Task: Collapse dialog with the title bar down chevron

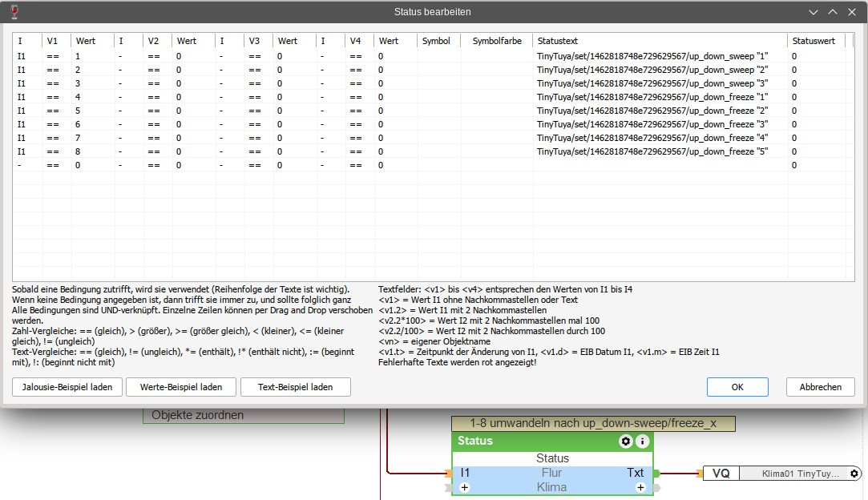Action: click(x=813, y=12)
